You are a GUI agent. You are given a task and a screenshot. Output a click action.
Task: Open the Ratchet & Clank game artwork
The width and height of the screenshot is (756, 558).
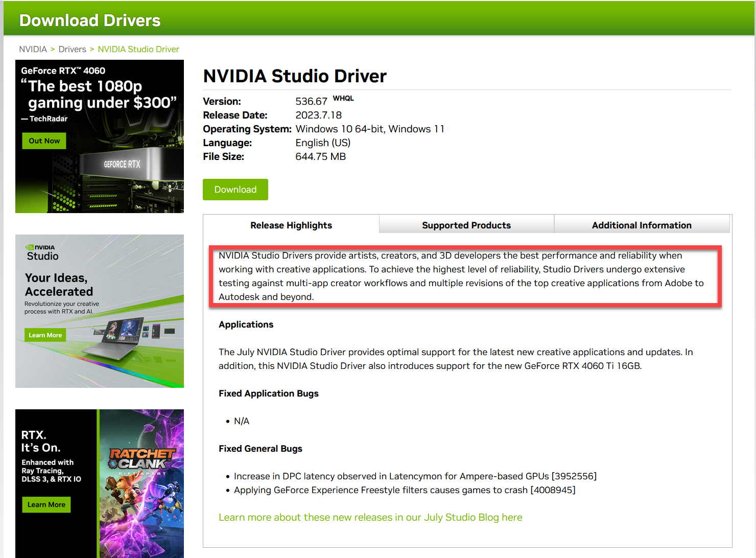click(x=141, y=483)
